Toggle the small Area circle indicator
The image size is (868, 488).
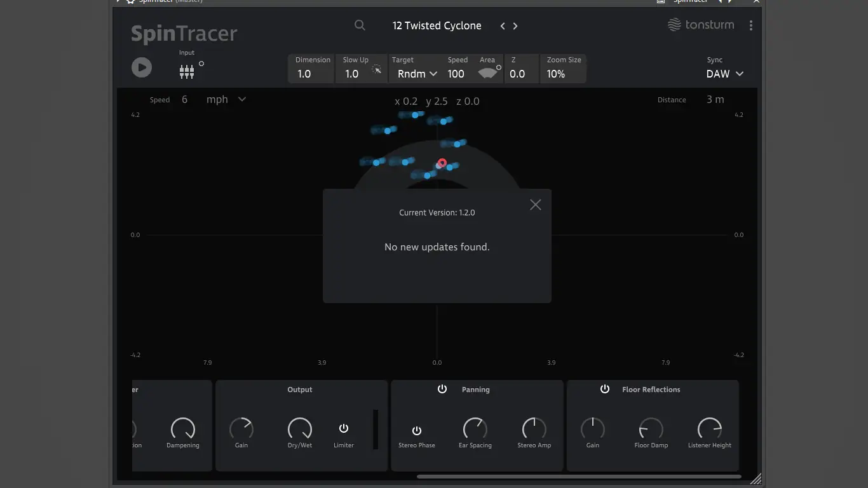499,67
